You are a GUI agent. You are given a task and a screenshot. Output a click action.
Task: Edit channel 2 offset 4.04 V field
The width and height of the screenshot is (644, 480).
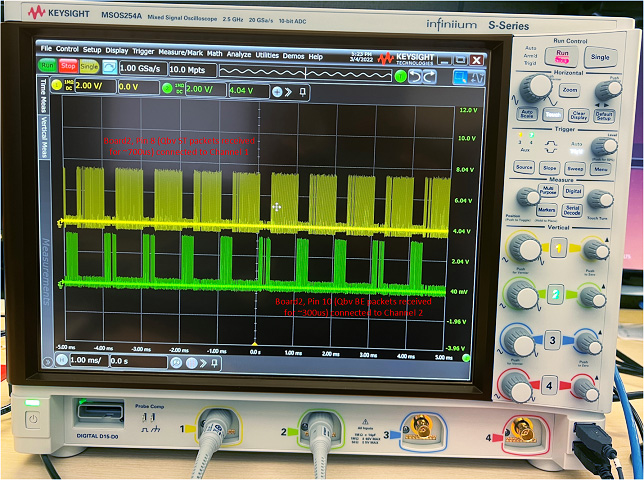click(248, 90)
